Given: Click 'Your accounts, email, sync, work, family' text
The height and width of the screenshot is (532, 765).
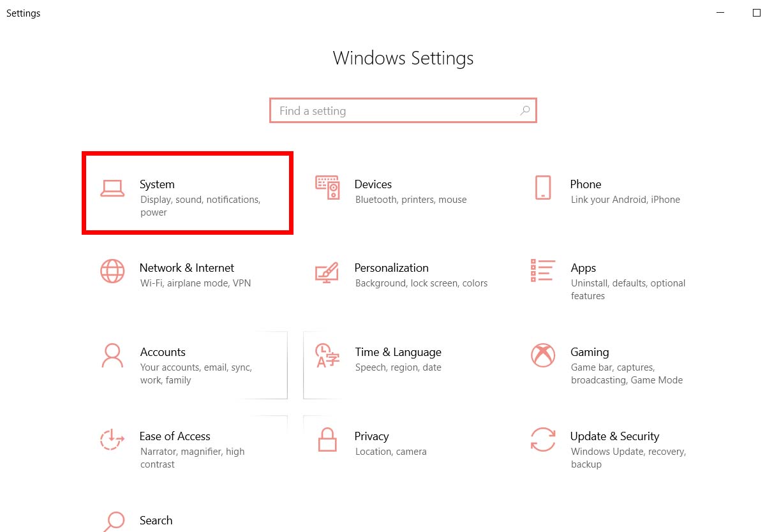Looking at the screenshot, I should point(196,374).
